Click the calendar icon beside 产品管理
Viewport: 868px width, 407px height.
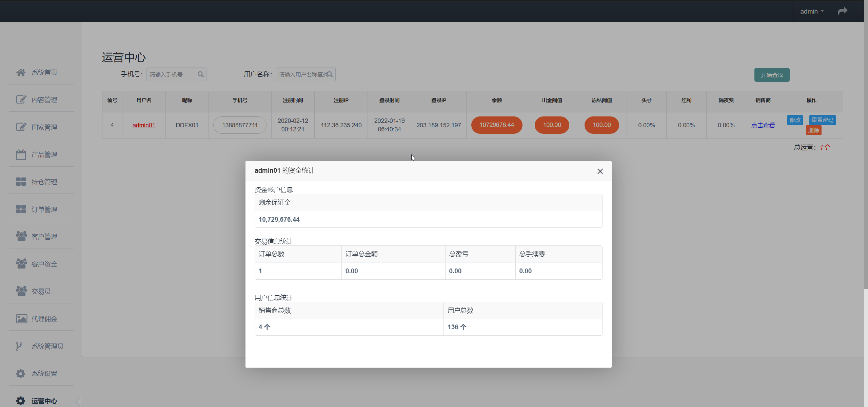click(21, 154)
